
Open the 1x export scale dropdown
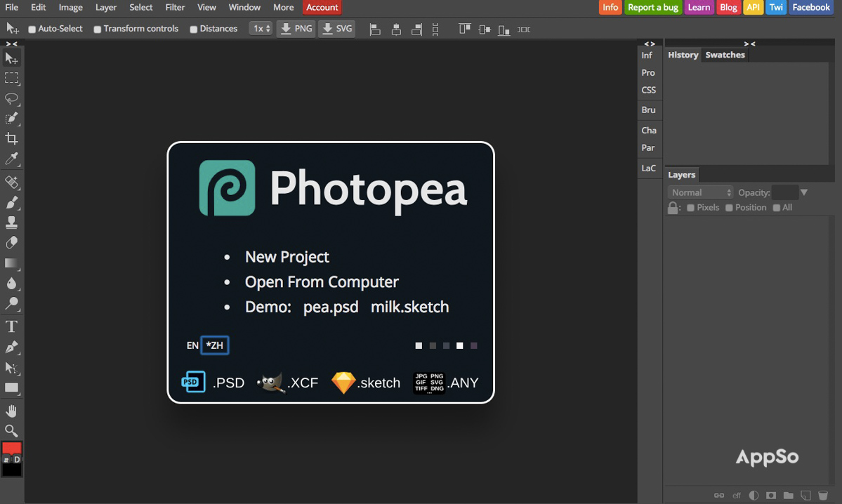(261, 29)
